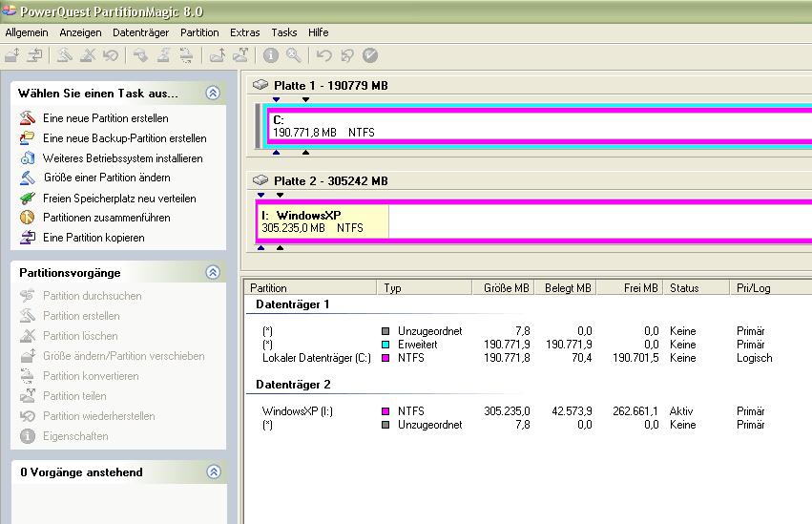Click the undo last change toolbar icon
Screen dimensions: 812x524
point(324,55)
